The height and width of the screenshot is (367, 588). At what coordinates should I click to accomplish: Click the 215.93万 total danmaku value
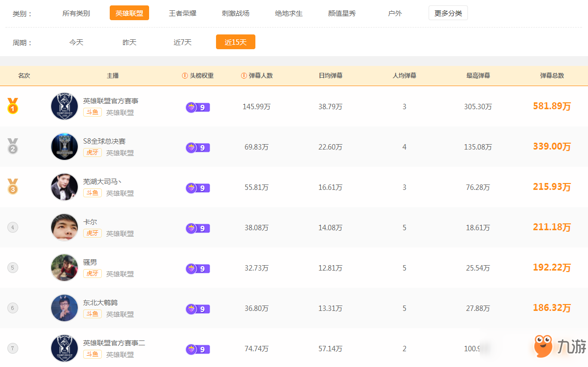[552, 186]
